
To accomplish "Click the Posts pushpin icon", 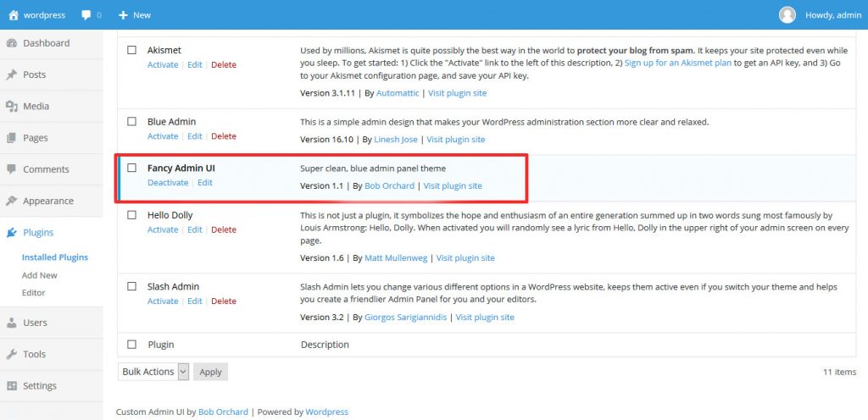I will pyautogui.click(x=12, y=75).
